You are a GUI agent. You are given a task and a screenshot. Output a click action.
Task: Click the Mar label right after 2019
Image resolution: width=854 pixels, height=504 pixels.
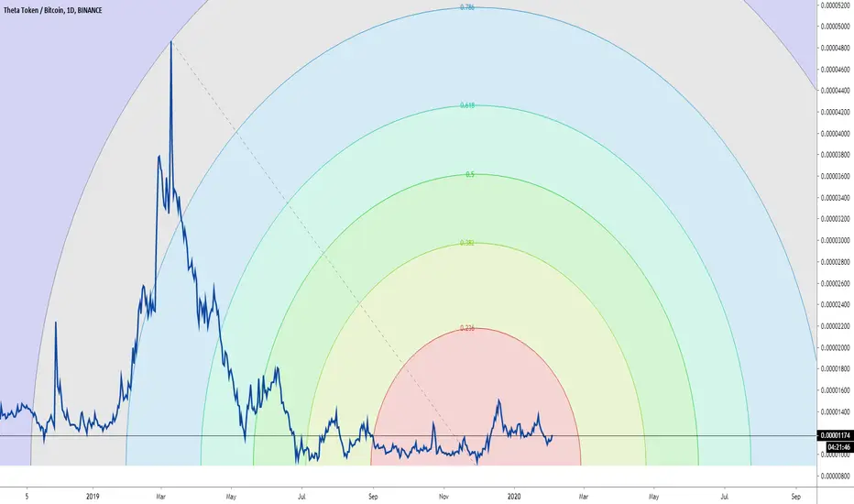click(160, 497)
